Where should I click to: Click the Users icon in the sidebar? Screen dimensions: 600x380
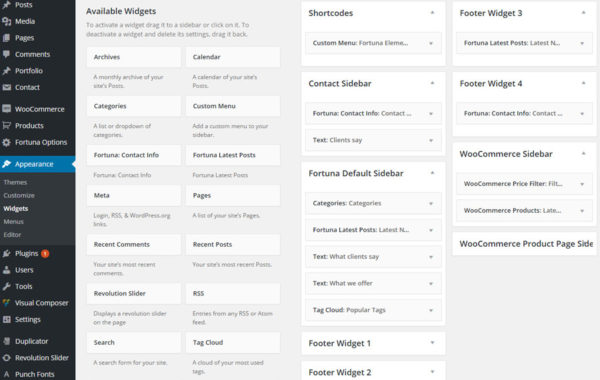point(7,270)
